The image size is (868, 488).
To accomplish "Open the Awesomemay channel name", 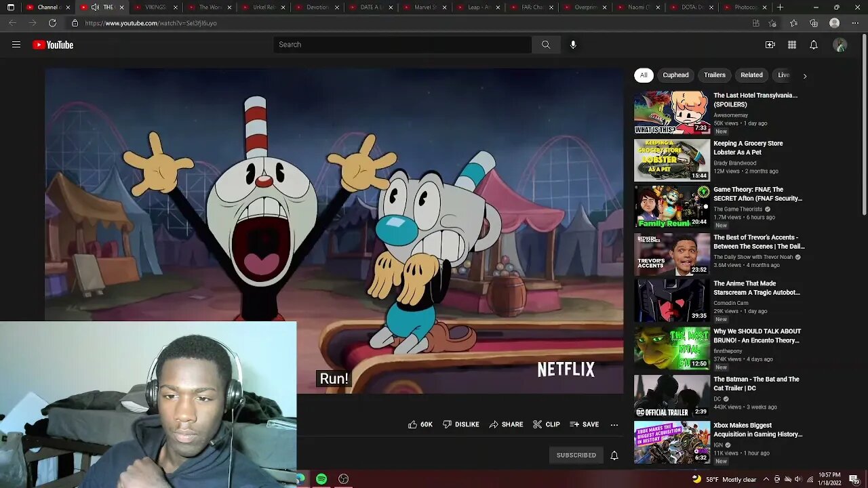I will point(731,115).
